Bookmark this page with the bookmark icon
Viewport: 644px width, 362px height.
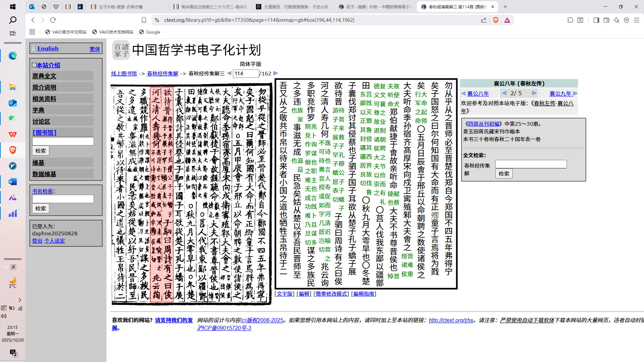(x=144, y=20)
